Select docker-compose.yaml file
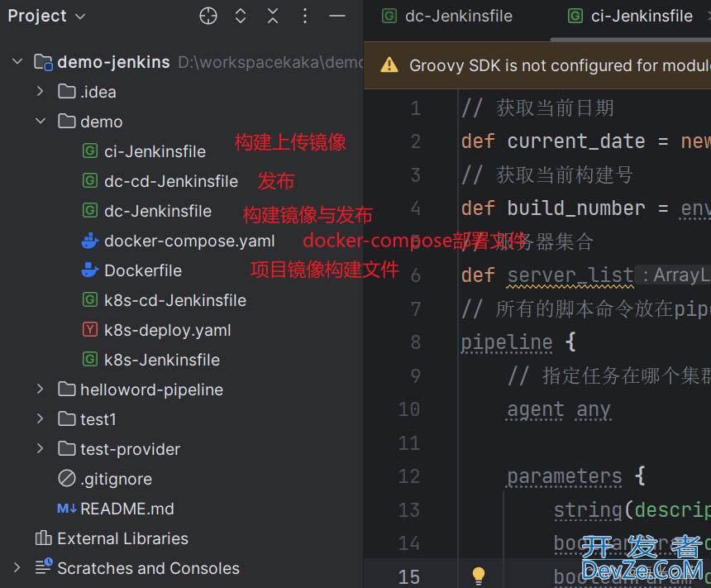711x588 pixels. coord(189,241)
